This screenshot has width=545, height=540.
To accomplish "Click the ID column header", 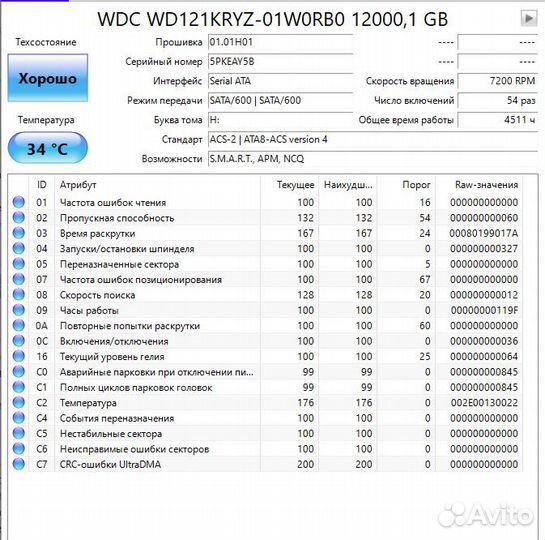I will pyautogui.click(x=41, y=185).
